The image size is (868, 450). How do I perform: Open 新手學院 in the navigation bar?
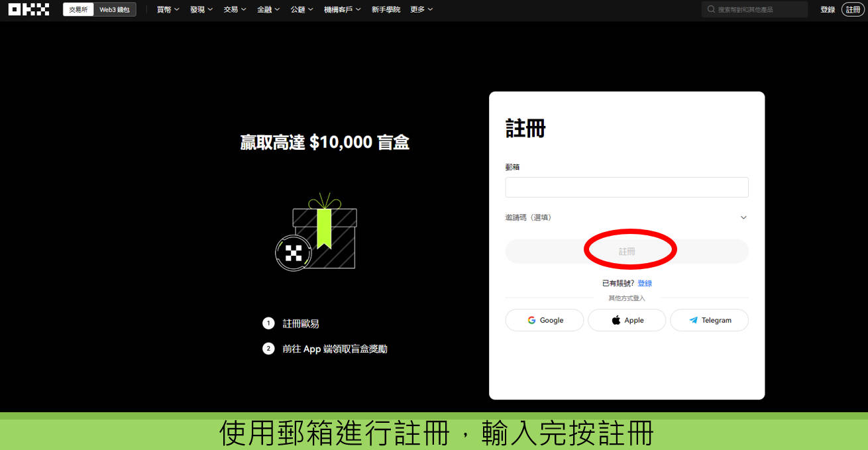[386, 10]
